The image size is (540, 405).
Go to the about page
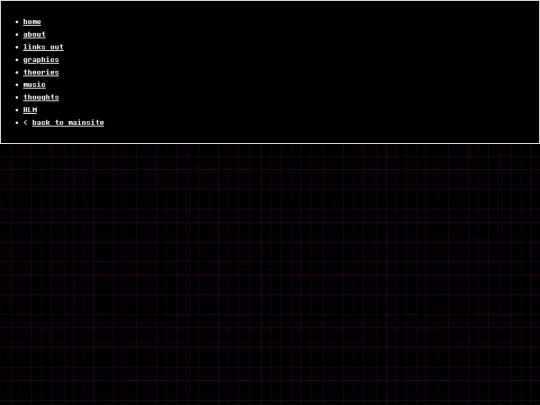pos(34,34)
